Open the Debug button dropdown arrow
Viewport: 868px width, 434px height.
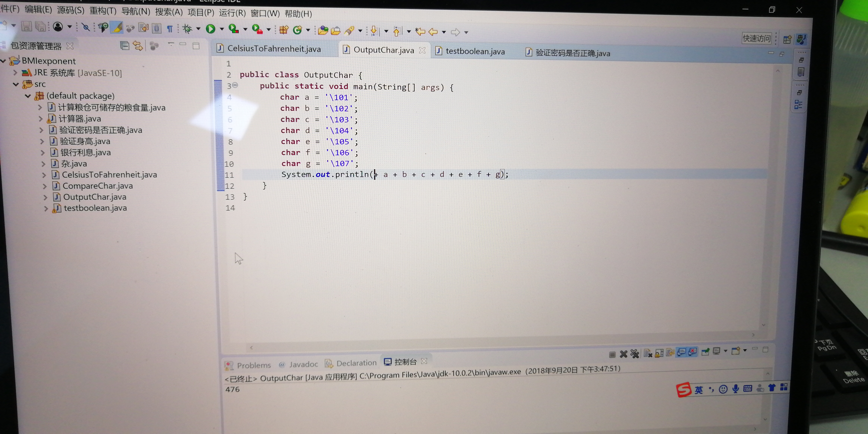[199, 29]
